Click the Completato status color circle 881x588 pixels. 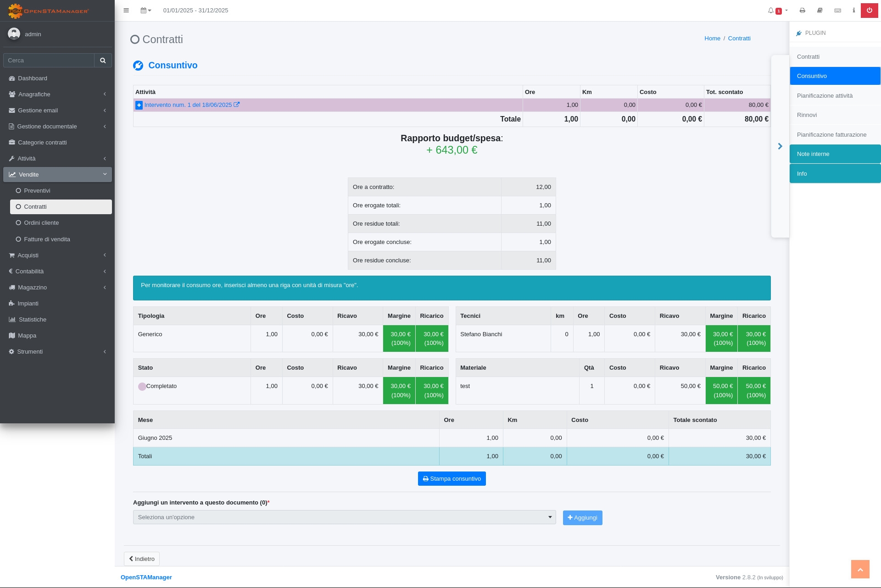142,387
